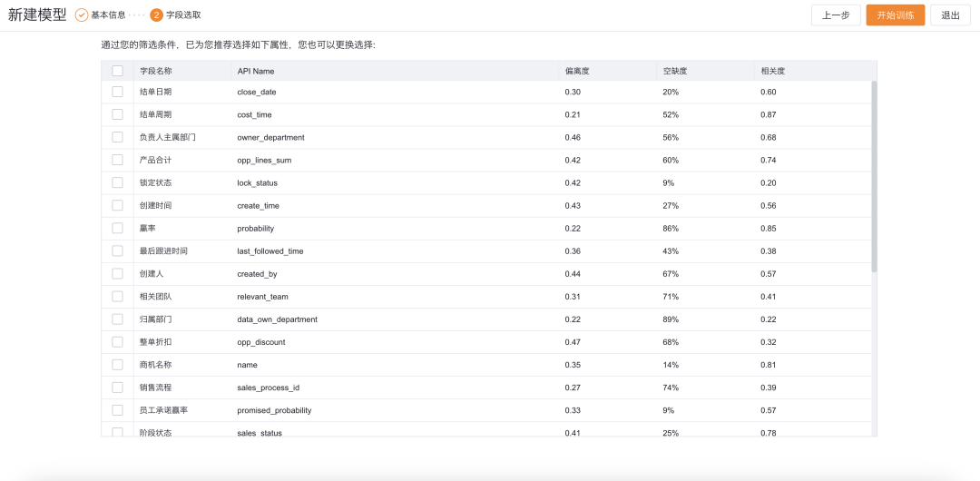The height and width of the screenshot is (481, 980).
Task: Sort by 偏离度 column header
Action: click(x=577, y=71)
